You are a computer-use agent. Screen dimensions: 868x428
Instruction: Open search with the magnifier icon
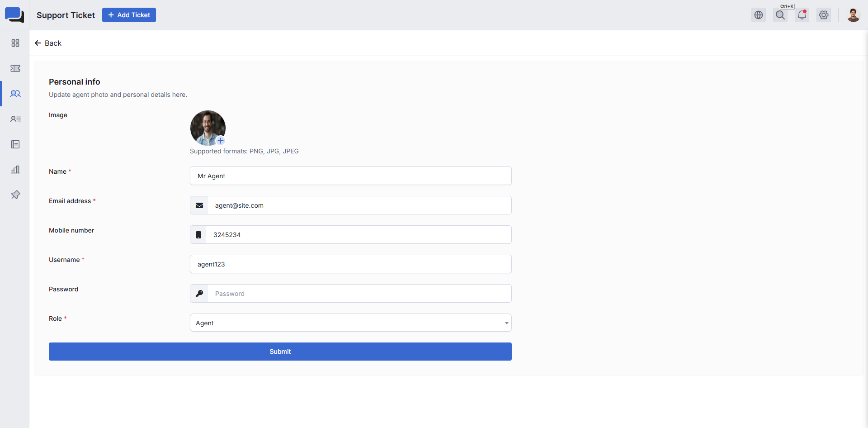click(780, 15)
